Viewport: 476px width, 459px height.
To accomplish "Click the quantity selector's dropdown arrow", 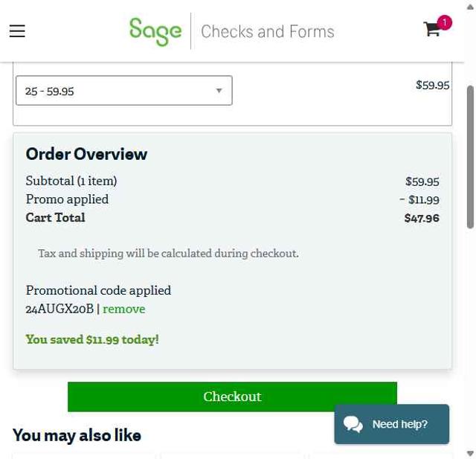I will click(219, 91).
